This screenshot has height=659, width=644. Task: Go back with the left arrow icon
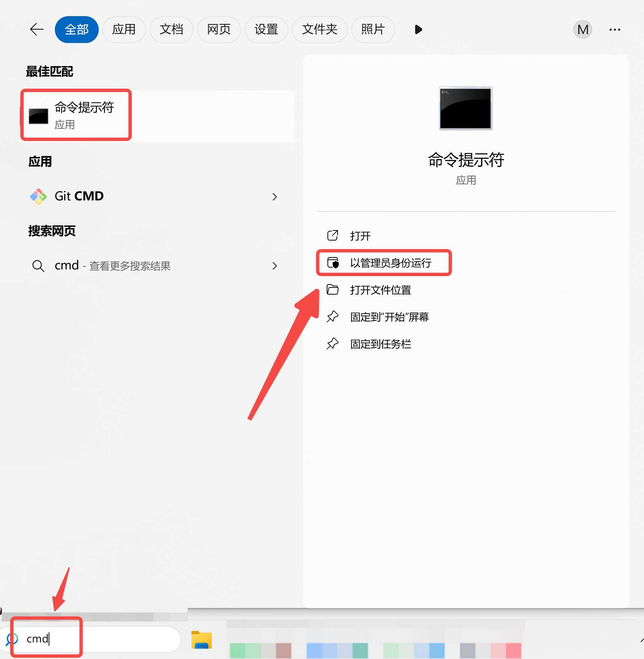click(37, 29)
